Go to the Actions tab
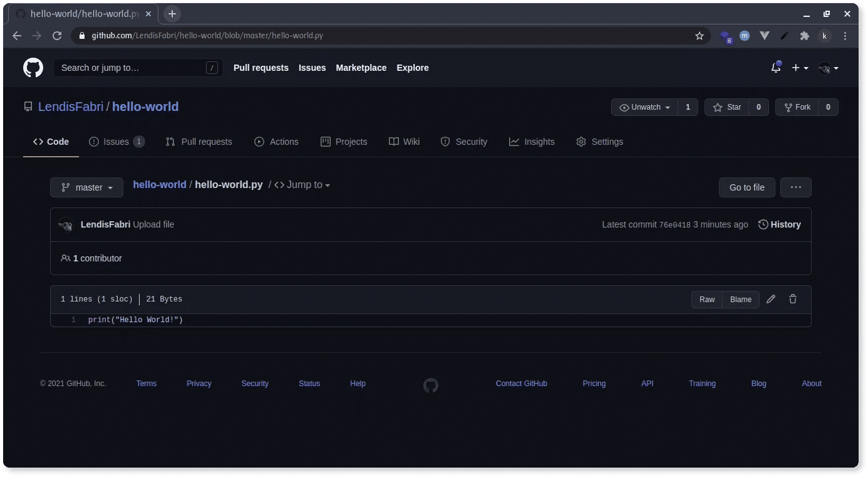This screenshot has height=477, width=868. click(x=276, y=142)
